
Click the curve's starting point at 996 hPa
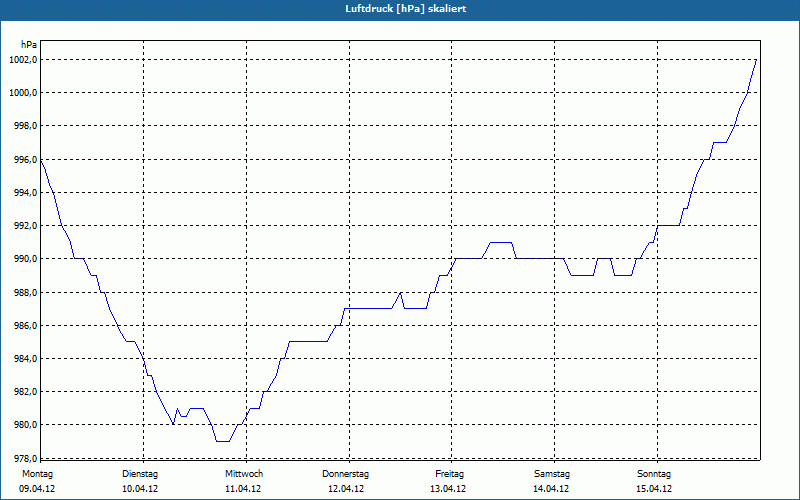(41, 160)
